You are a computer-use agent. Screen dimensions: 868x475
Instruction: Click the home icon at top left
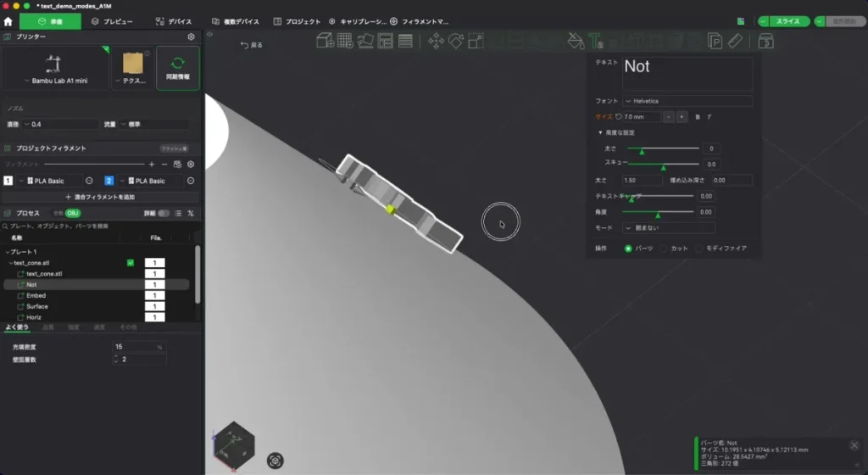[8, 21]
